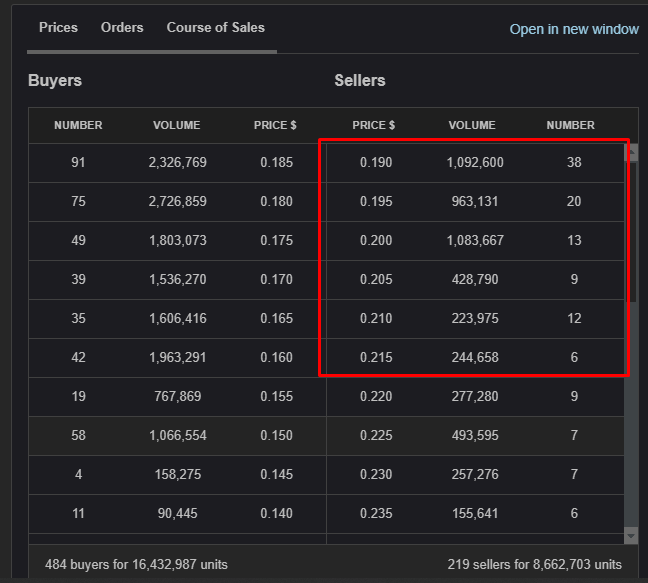Open the Course of Sales tab
648x583 pixels.
coord(215,27)
